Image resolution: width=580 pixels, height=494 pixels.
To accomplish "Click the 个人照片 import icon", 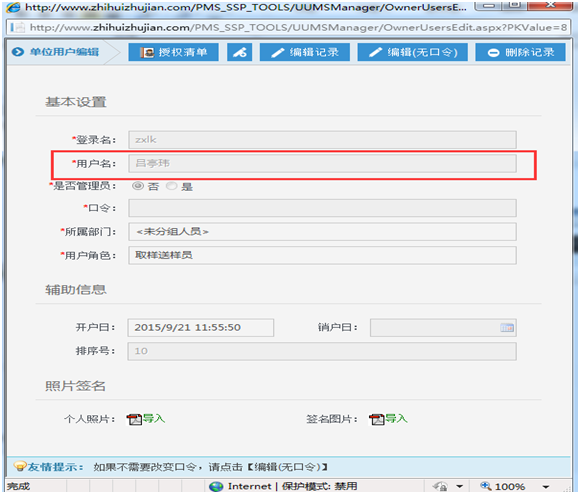I will [134, 419].
